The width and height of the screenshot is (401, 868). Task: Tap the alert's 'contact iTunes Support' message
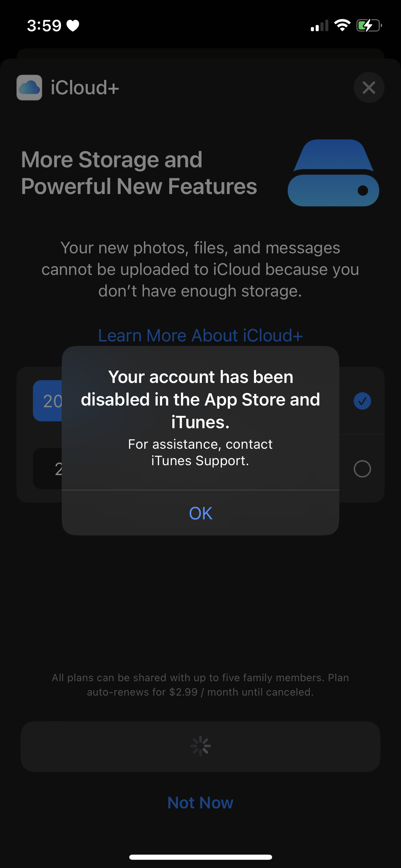(x=200, y=452)
